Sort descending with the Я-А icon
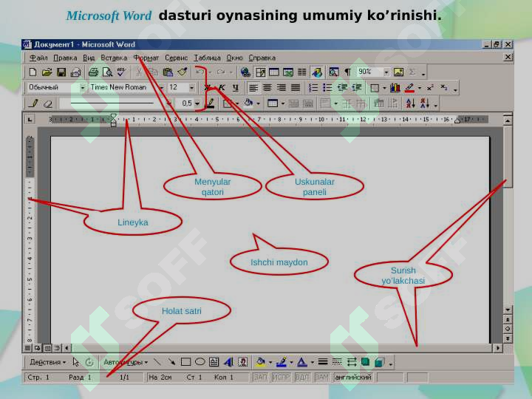 (424, 103)
